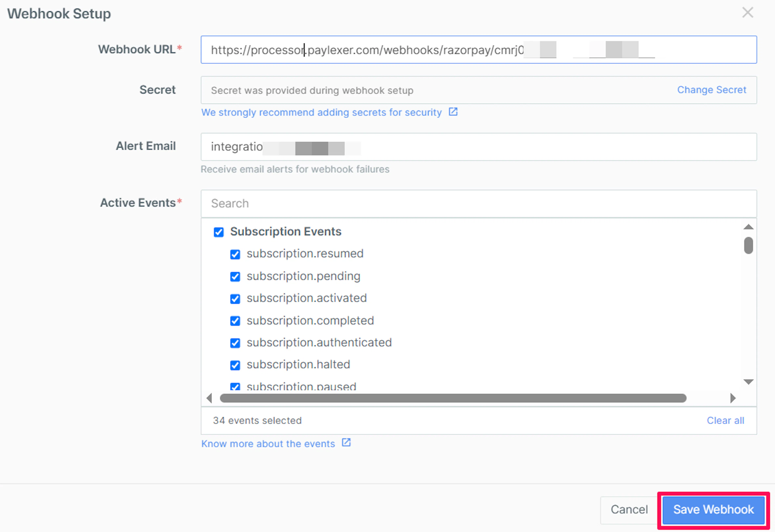
Task: Open external link icon beside events info
Action: pos(346,443)
